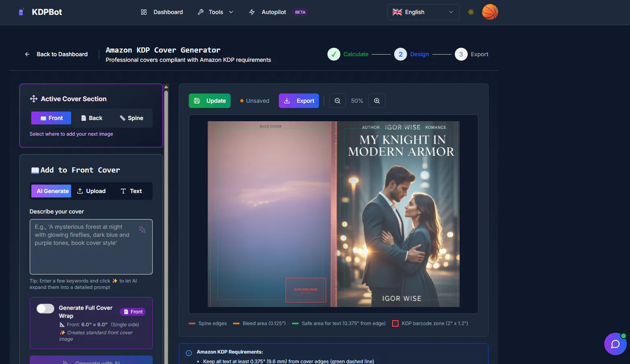The width and height of the screenshot is (630, 364).
Task: Click the Calculate step checkmark
Action: 334,54
